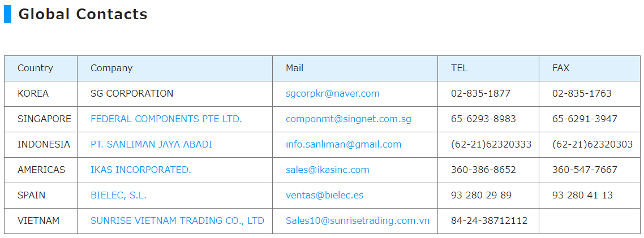
Task: Click componmt@singnet.com.sg email link
Action: tap(348, 119)
